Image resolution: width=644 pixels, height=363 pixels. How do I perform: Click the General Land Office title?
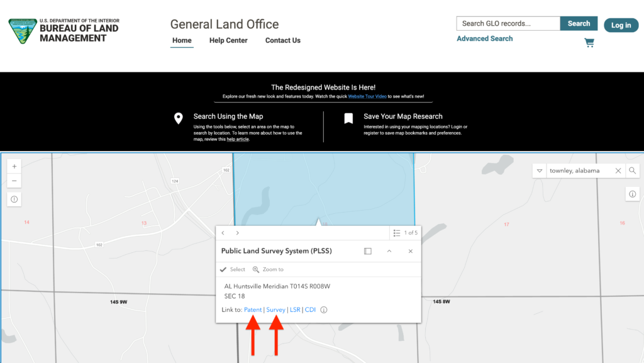point(225,25)
